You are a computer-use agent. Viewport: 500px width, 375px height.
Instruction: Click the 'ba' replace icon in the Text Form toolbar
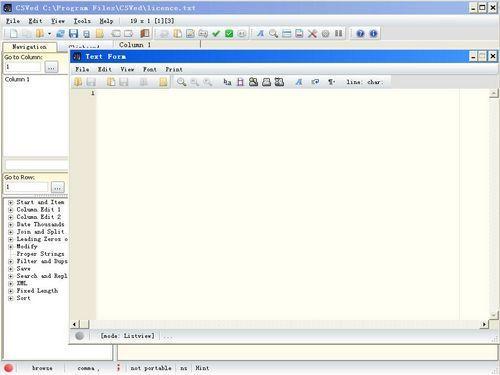227,82
